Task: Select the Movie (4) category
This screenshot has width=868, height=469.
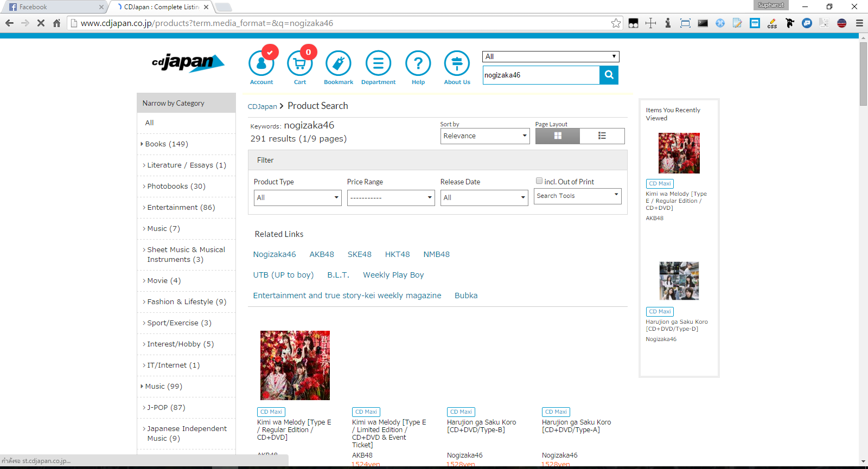Action: (x=164, y=280)
